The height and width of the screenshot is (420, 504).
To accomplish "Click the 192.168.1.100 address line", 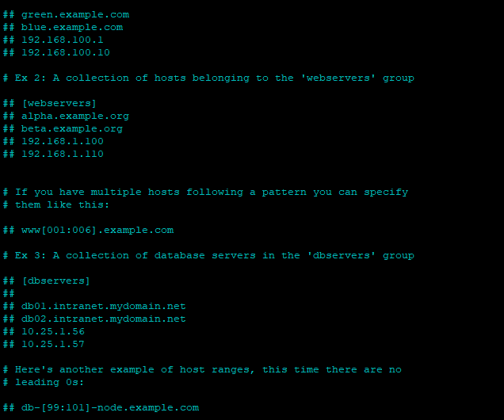I will (x=53, y=141).
